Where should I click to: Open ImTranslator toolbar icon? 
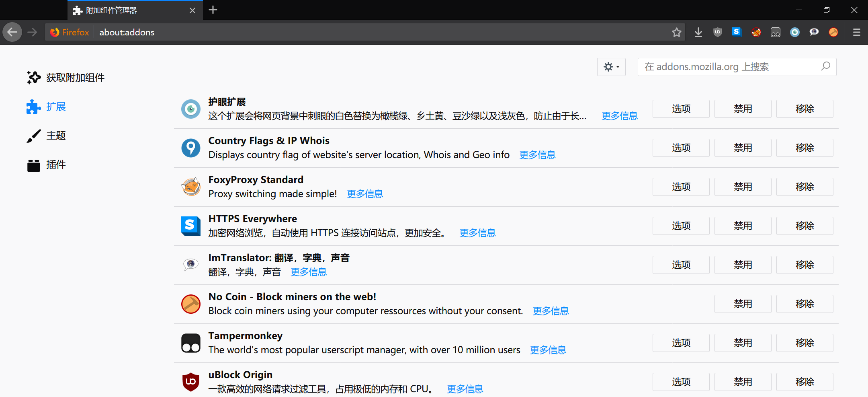point(814,32)
